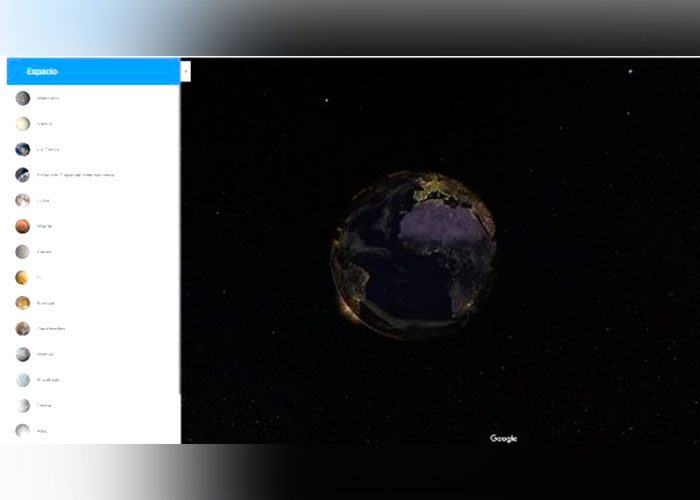The image size is (700, 500).
Task: Select the yellow Ío moon icon
Action: click(22, 277)
